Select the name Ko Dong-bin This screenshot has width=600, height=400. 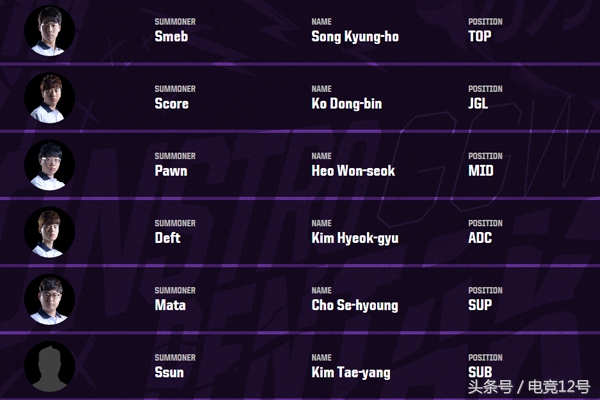tap(346, 104)
